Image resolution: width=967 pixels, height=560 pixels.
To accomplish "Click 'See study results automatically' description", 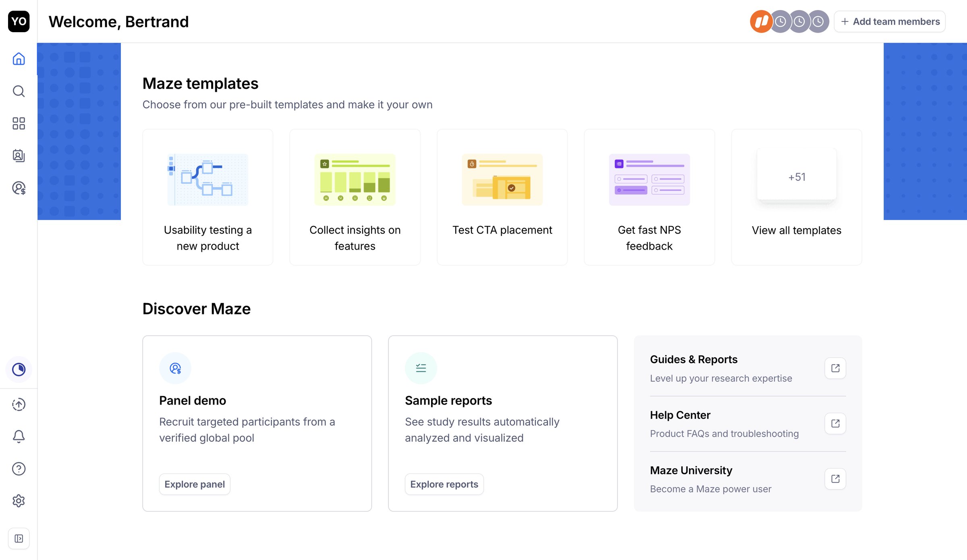I will point(482,430).
